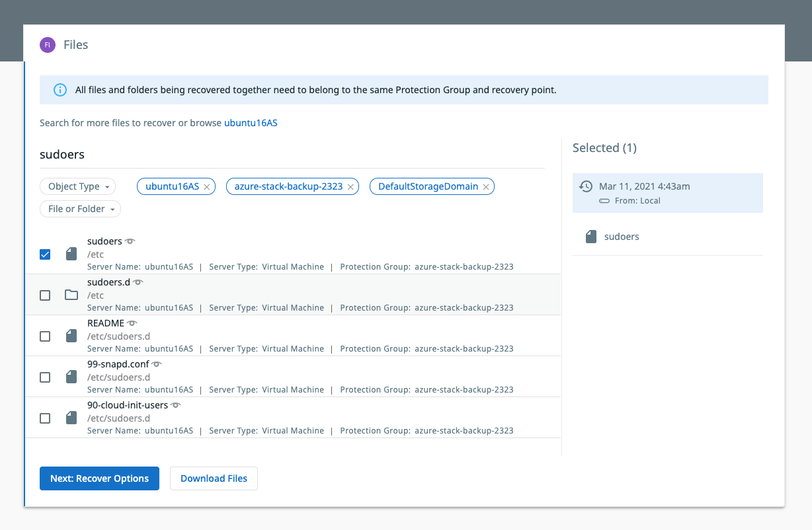The height and width of the screenshot is (530, 812).
Task: Open the Object Type dropdown
Action: coord(77,187)
